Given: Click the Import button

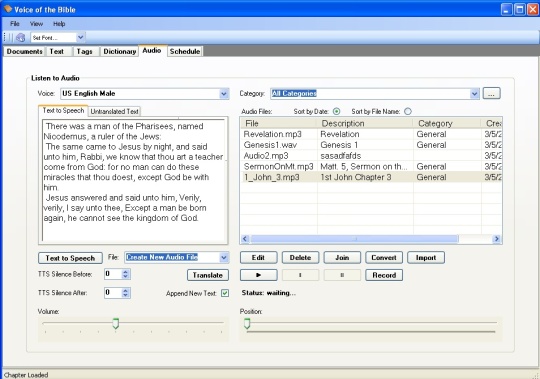Looking at the screenshot, I should 426,257.
